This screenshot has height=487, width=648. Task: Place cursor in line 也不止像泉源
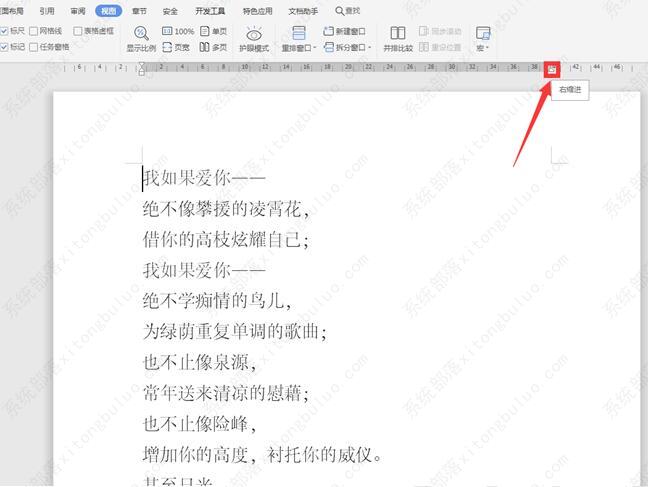point(200,362)
